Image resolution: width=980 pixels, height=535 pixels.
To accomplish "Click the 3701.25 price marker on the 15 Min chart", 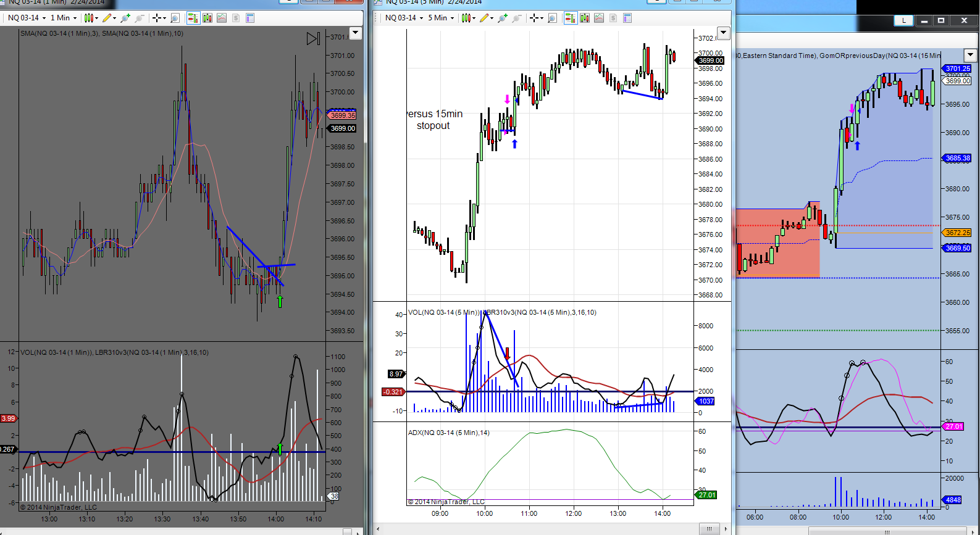I will tap(957, 68).
